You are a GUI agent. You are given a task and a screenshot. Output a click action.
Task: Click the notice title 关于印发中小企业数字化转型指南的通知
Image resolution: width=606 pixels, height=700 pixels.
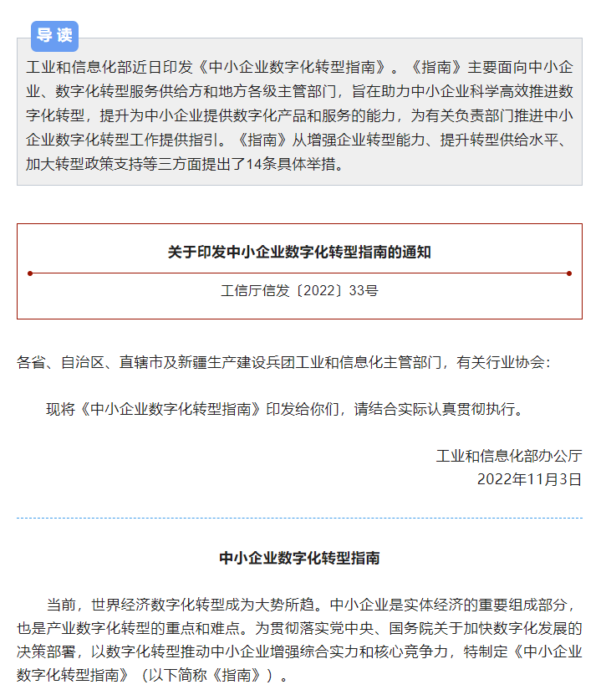tap(299, 253)
